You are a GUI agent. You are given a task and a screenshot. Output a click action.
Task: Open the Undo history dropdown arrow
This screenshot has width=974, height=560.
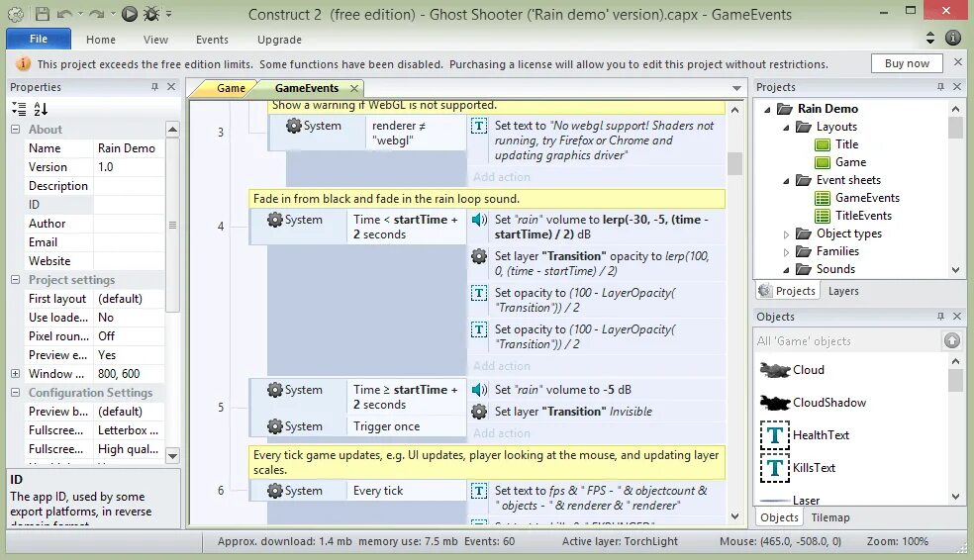pos(80,14)
